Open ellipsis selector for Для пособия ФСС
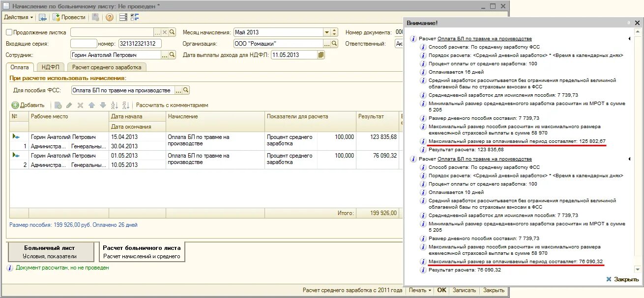This screenshot has height=298, width=644. 179,90
